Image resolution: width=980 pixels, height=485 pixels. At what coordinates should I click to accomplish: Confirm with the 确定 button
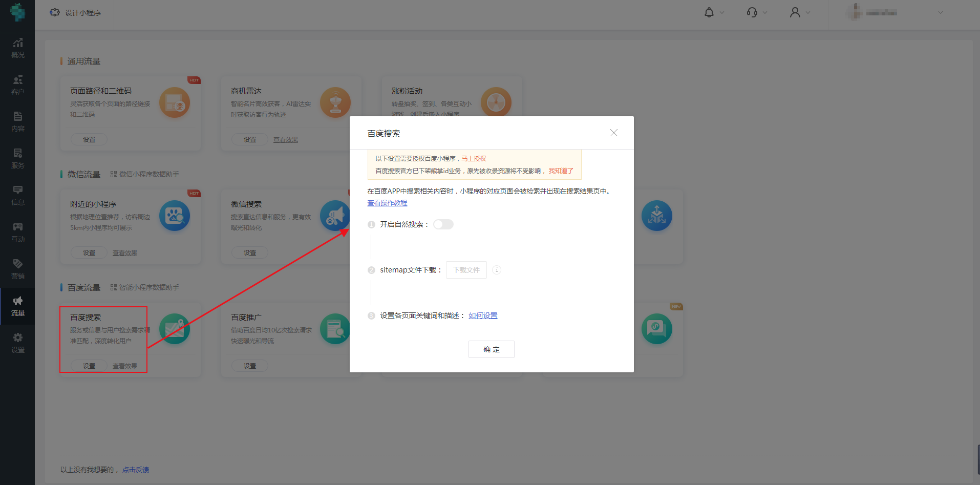pyautogui.click(x=492, y=349)
